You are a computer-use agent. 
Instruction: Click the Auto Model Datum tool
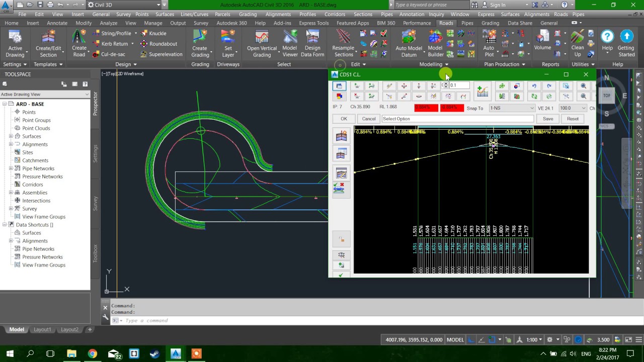coord(409,44)
